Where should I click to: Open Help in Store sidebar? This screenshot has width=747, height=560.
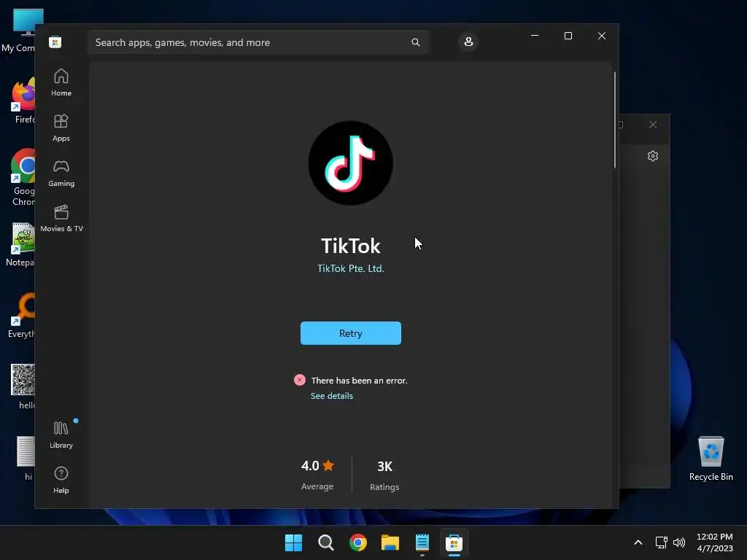[61, 480]
